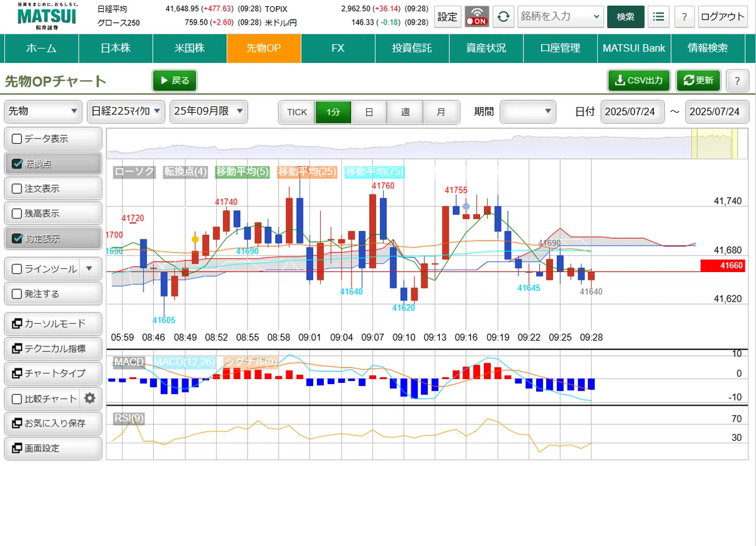Click the circular refresh icon in header
Image resolution: width=756 pixels, height=546 pixels.
click(x=503, y=17)
